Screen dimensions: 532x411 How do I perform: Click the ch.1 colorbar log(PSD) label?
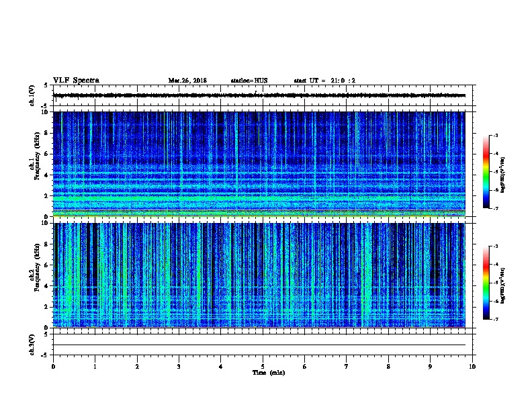tap(503, 175)
